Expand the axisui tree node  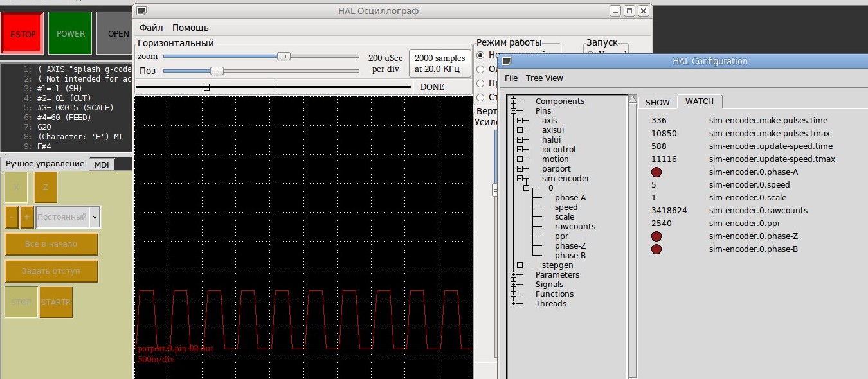pos(520,130)
